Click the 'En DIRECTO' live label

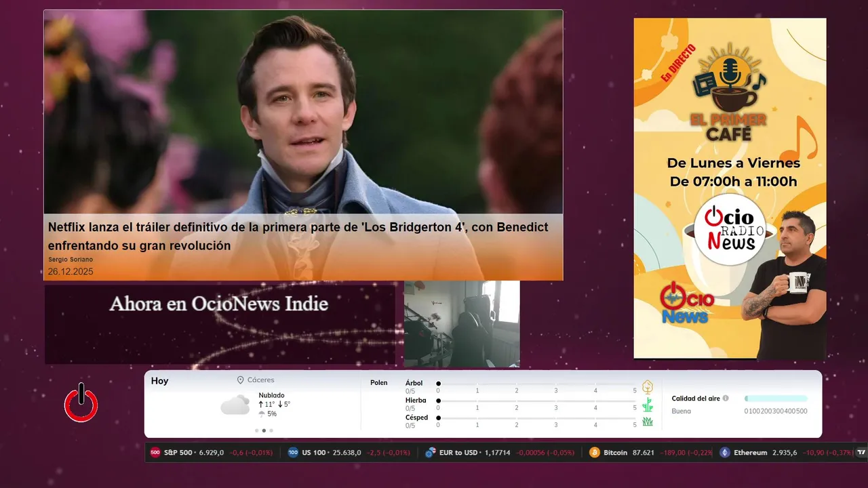coord(677,62)
